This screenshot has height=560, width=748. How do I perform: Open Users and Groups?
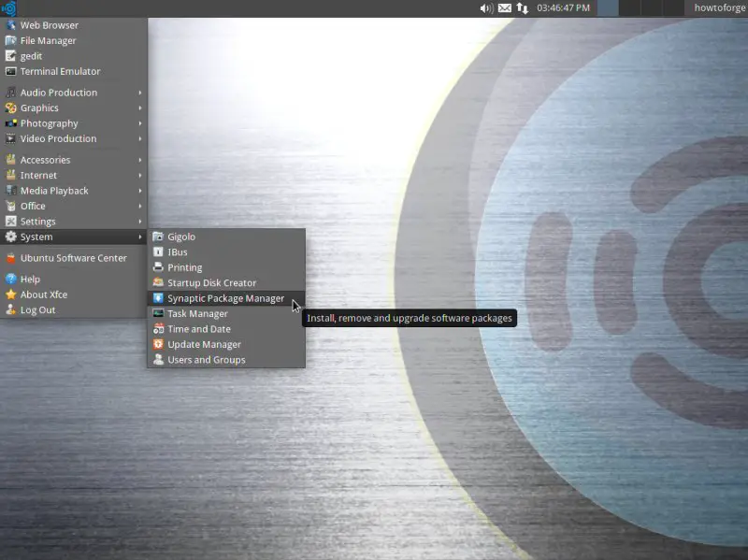click(x=226, y=360)
